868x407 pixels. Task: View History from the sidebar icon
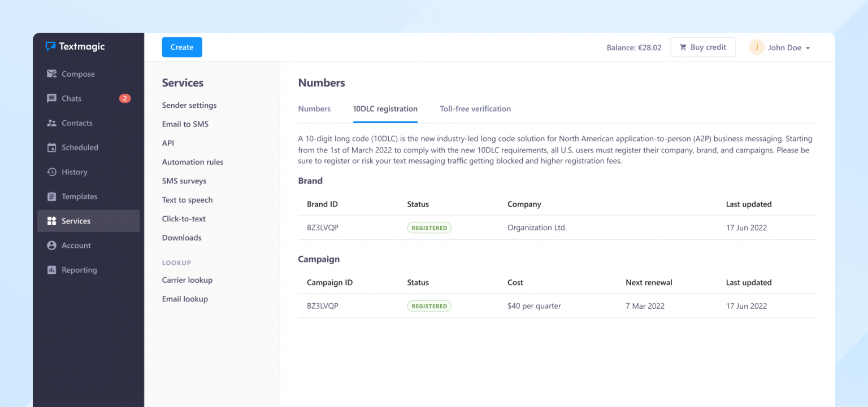click(x=52, y=172)
